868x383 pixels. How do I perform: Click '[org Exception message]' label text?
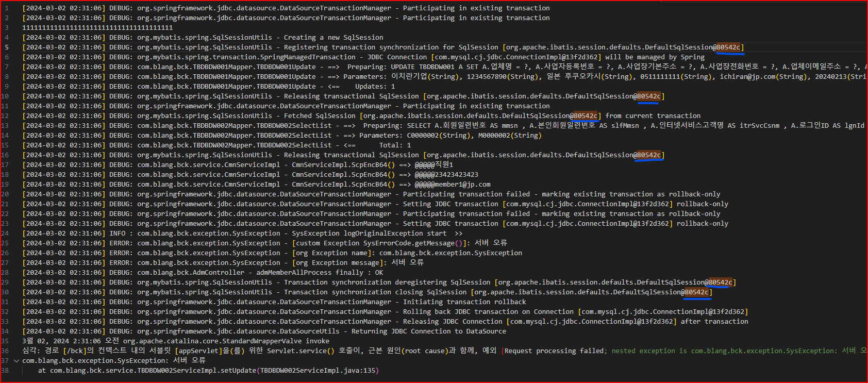[x=338, y=263]
